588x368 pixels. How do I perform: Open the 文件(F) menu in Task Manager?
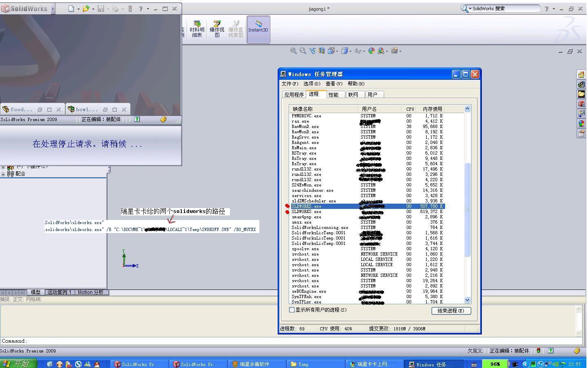(290, 84)
